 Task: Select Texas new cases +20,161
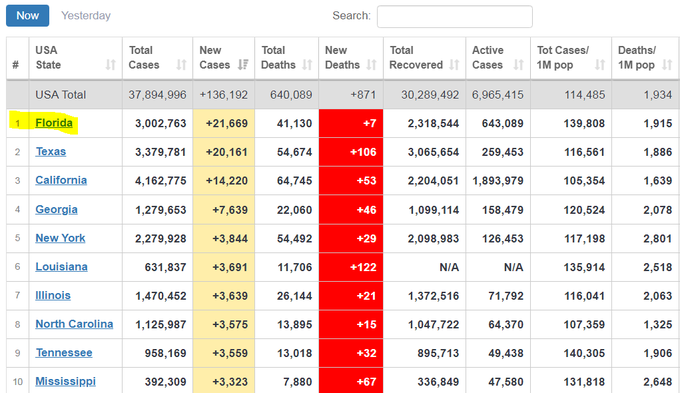click(227, 152)
